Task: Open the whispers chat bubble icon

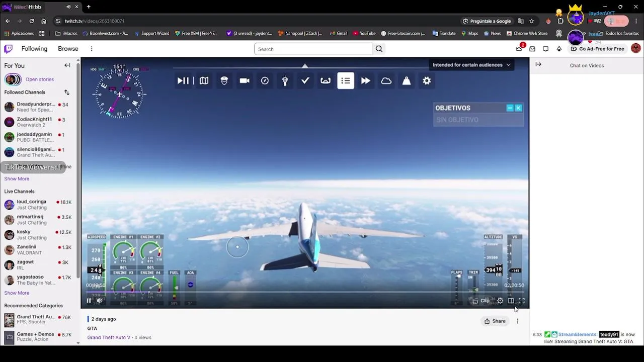Action: click(x=545, y=49)
